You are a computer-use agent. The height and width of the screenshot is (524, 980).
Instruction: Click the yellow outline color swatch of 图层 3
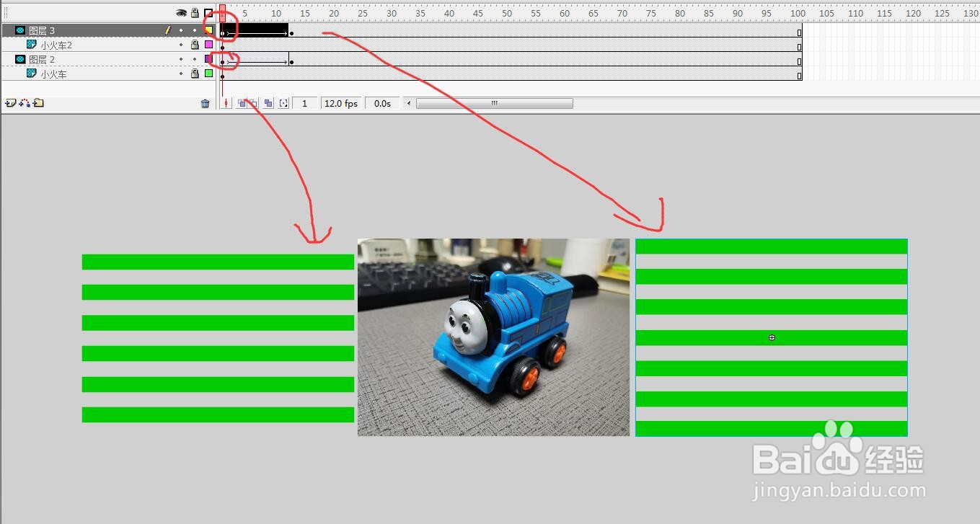point(208,30)
